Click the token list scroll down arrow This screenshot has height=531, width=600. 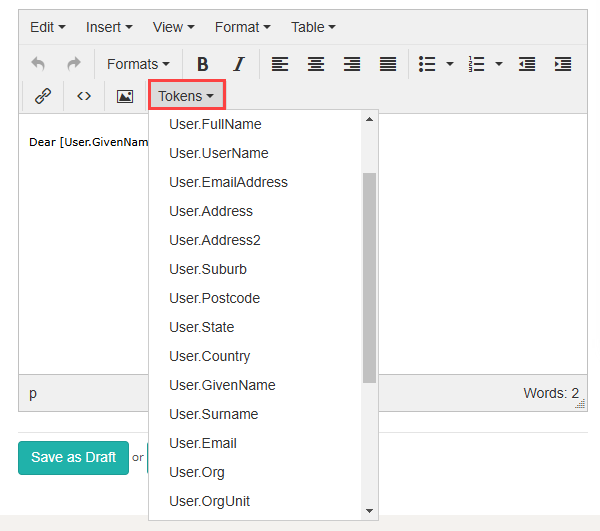(369, 510)
